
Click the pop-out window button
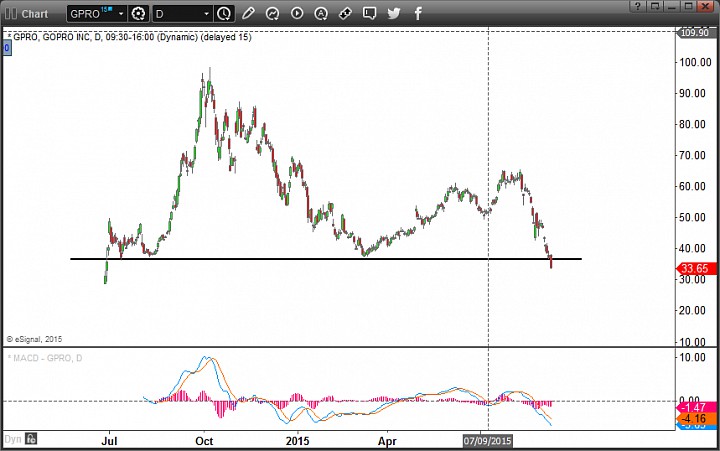(x=655, y=6)
